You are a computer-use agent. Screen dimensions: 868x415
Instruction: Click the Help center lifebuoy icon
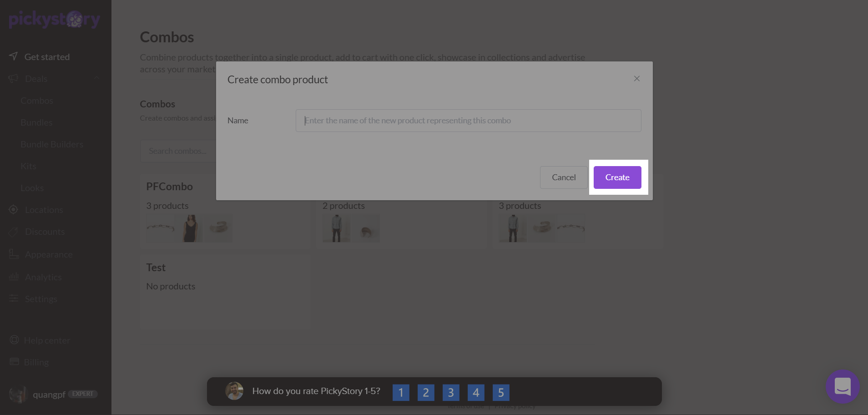tap(15, 340)
